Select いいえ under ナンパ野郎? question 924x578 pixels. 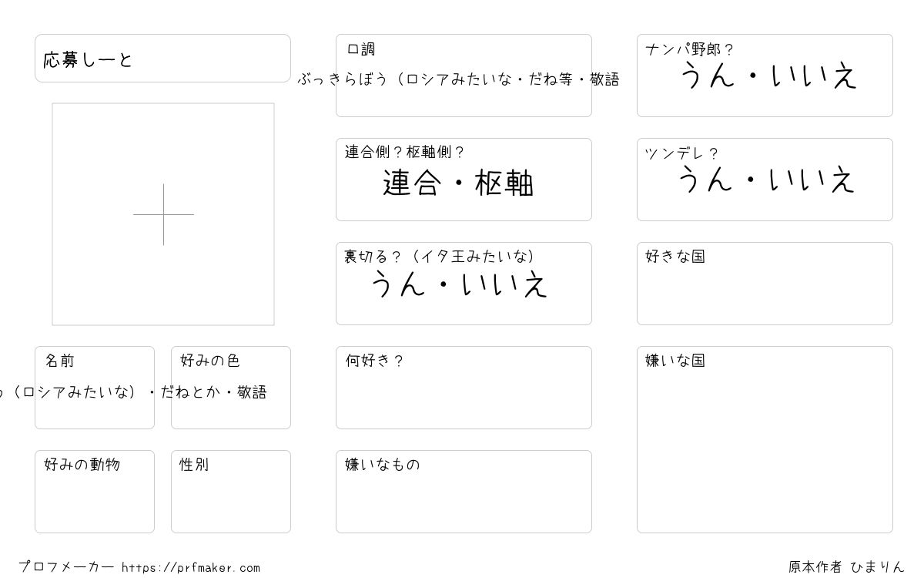[x=814, y=76]
